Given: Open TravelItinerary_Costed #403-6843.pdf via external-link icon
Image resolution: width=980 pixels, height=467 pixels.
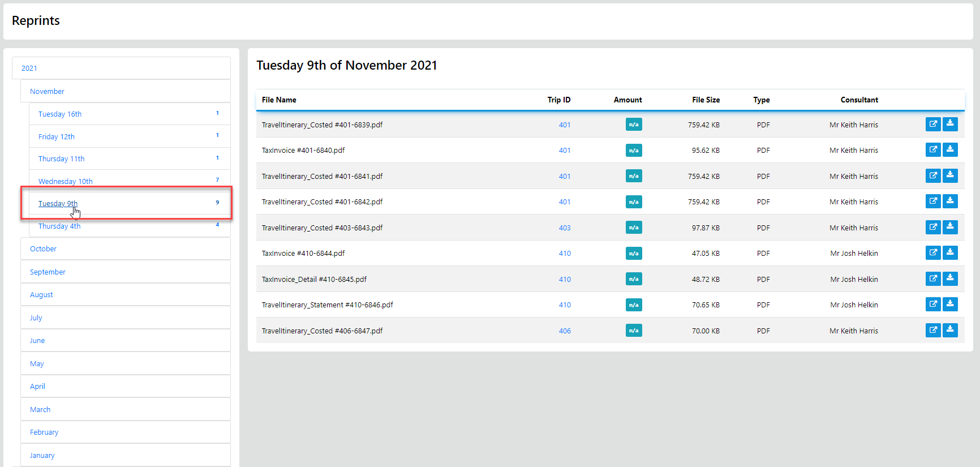Looking at the screenshot, I should (x=933, y=227).
